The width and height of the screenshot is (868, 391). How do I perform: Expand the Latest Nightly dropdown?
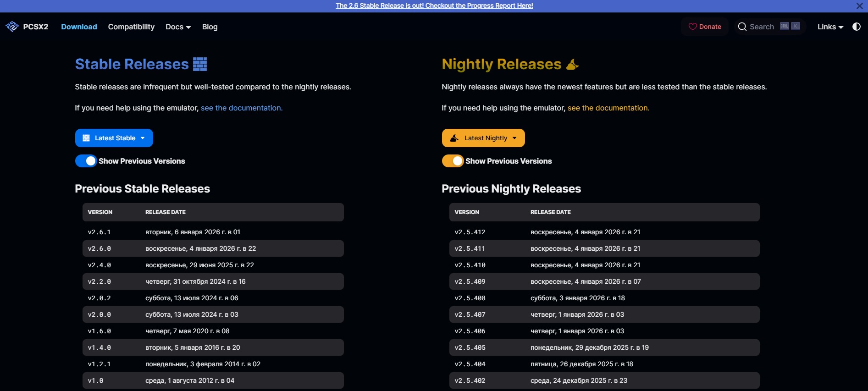point(483,138)
